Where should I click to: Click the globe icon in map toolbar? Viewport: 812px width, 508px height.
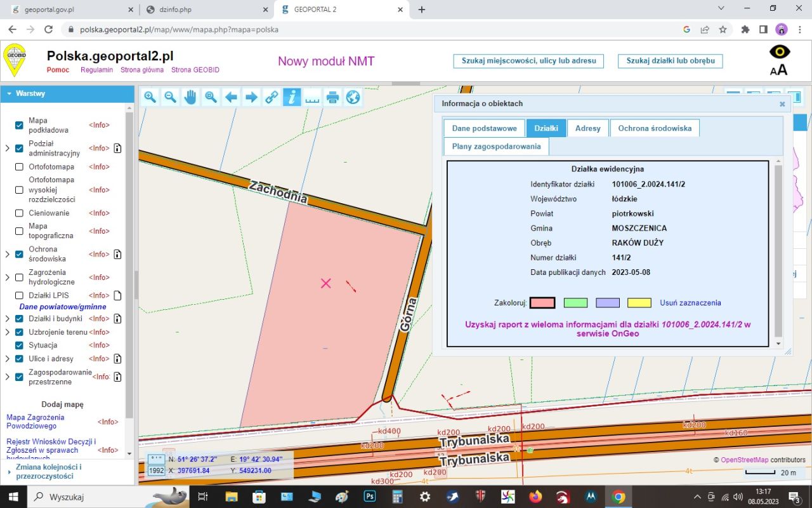tap(353, 97)
